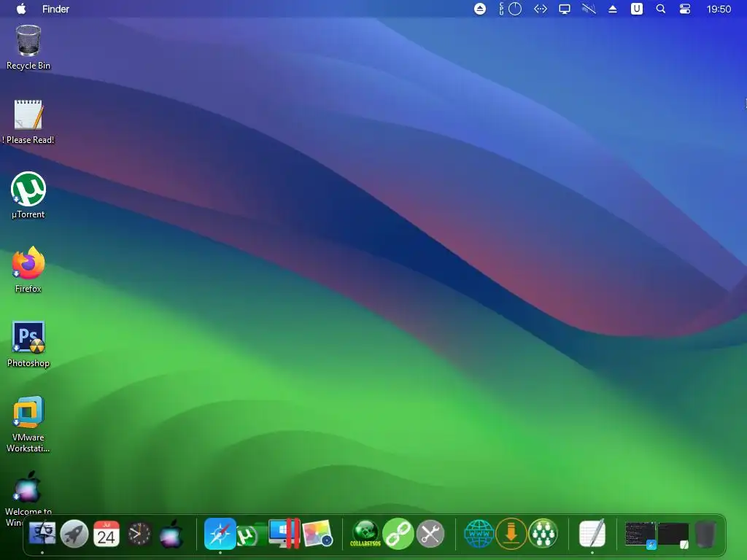Click the U input language icon
This screenshot has width=747, height=560.
pyautogui.click(x=636, y=9)
